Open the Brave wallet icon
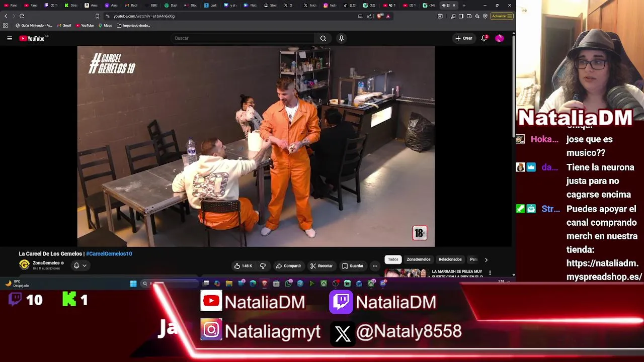 pyautogui.click(x=469, y=16)
